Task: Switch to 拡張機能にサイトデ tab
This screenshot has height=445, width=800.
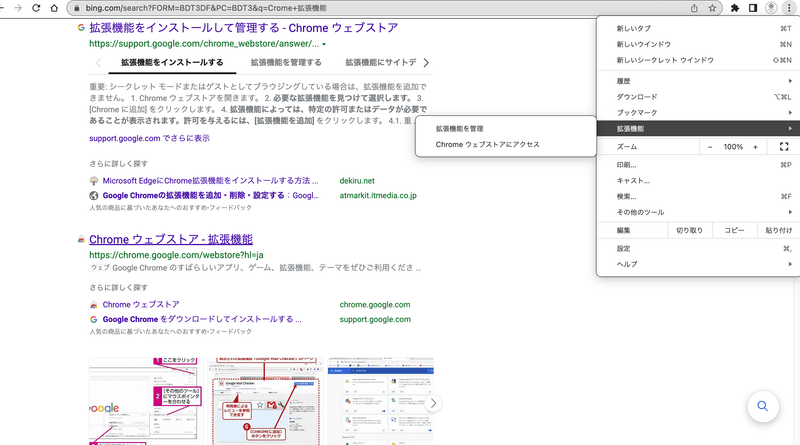Action: coord(381,62)
